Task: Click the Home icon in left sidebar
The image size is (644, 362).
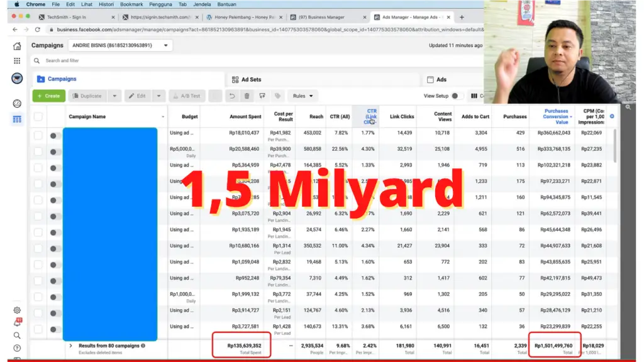Action: coord(17,45)
